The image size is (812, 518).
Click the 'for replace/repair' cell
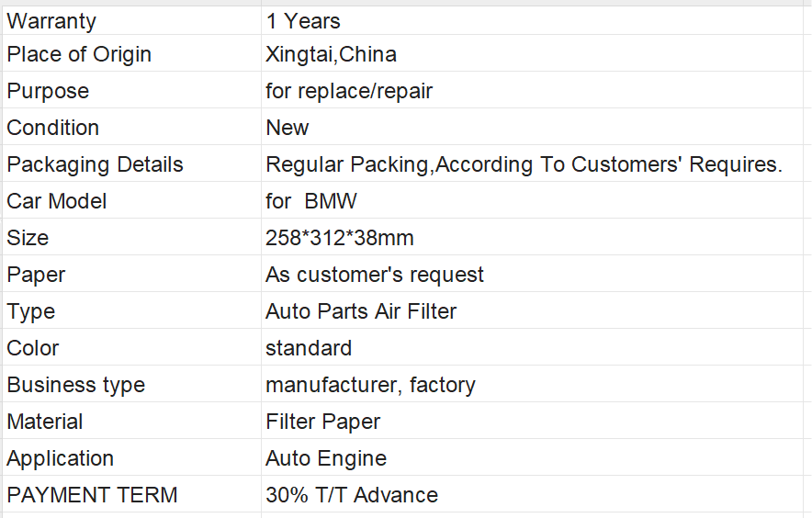tap(533, 90)
